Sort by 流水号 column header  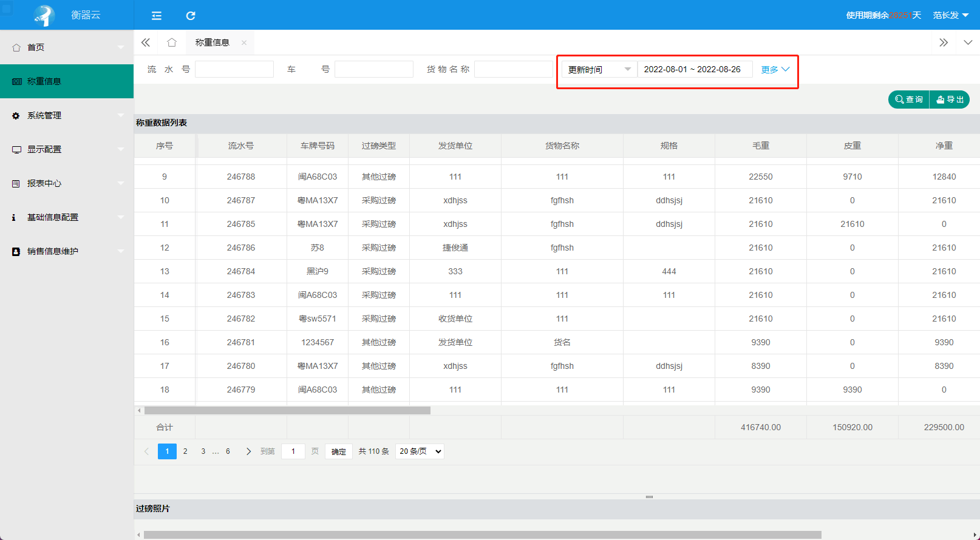(x=241, y=146)
